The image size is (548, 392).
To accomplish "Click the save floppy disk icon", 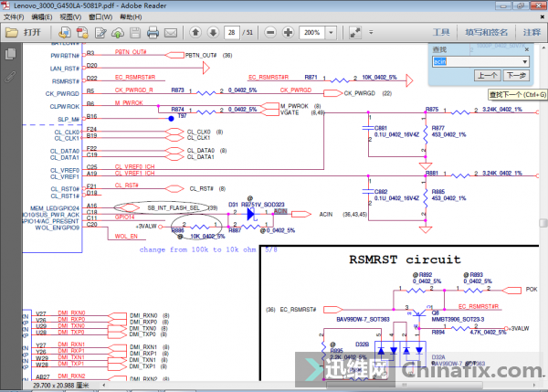I will tap(135, 33).
